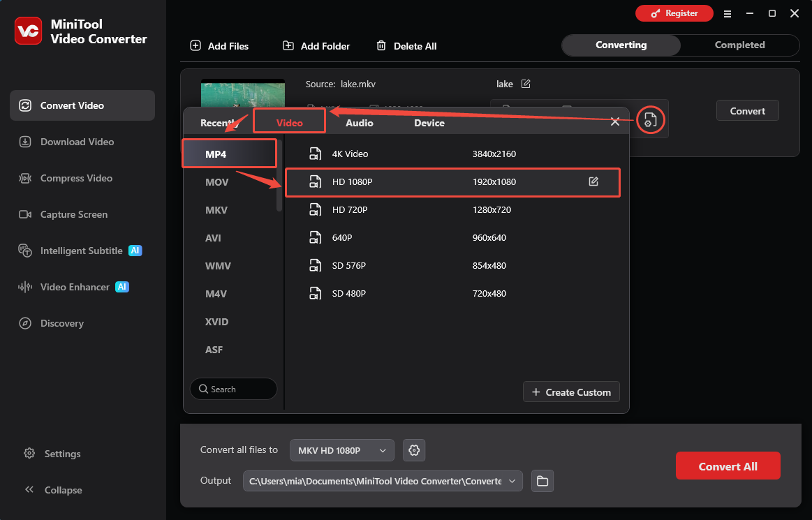Open the Discovery section

click(82, 322)
